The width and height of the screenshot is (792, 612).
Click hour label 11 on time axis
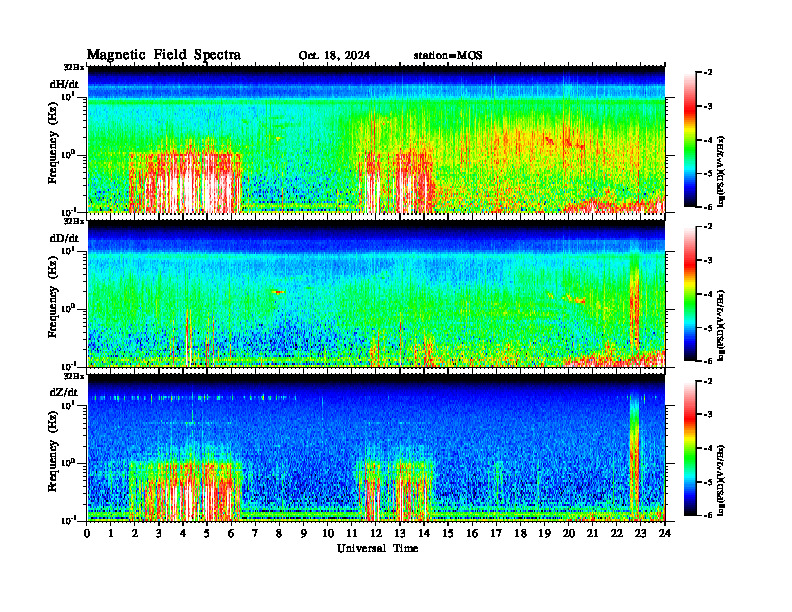point(352,534)
